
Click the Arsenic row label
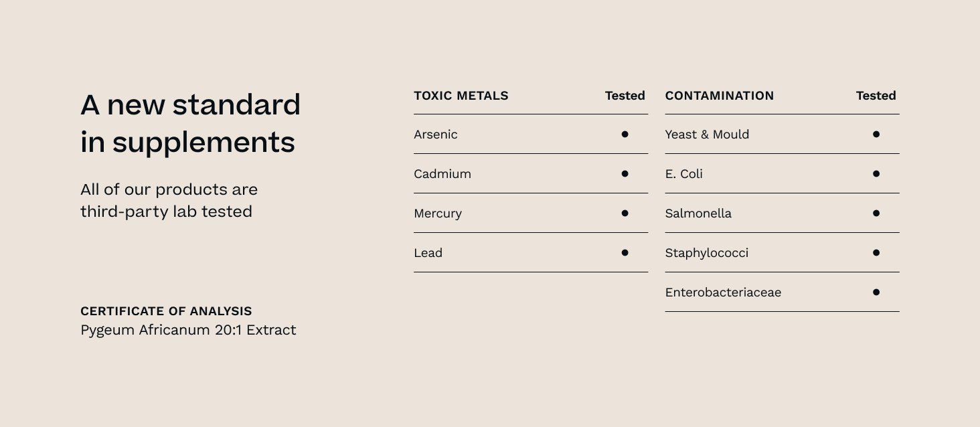pyautogui.click(x=436, y=135)
